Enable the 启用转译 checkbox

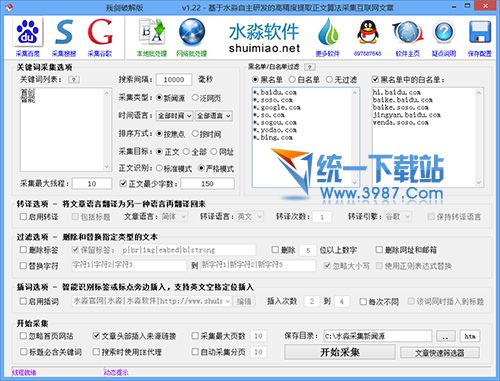23,217
